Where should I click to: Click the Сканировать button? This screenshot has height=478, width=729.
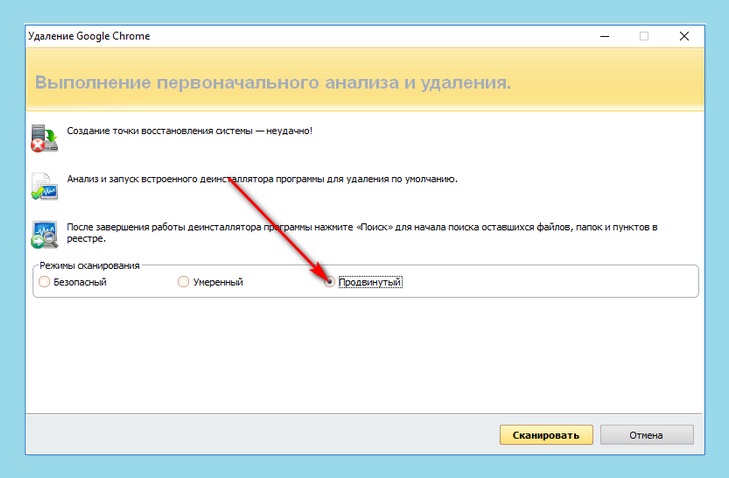click(546, 435)
